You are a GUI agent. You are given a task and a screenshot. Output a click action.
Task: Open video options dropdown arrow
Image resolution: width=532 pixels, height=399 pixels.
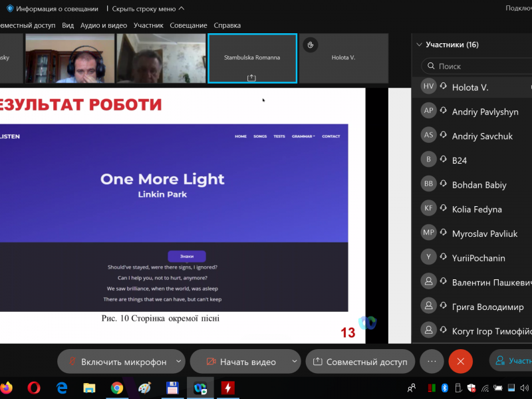click(295, 362)
